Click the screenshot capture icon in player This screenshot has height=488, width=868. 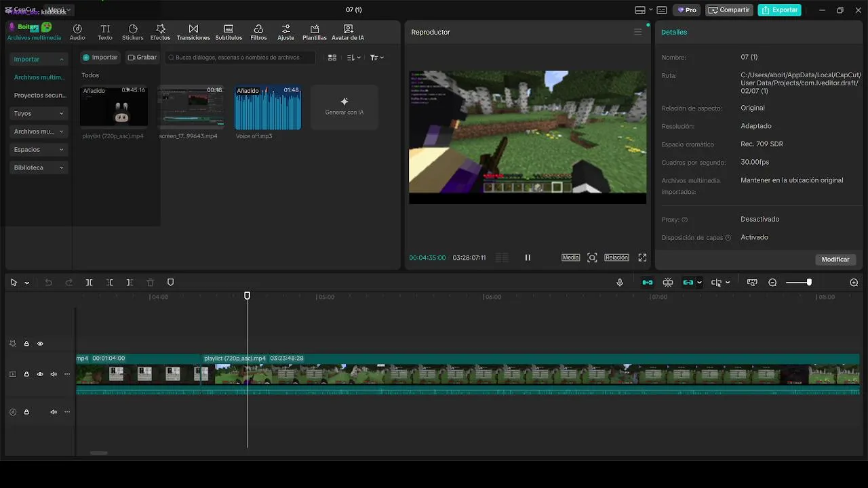click(x=592, y=258)
